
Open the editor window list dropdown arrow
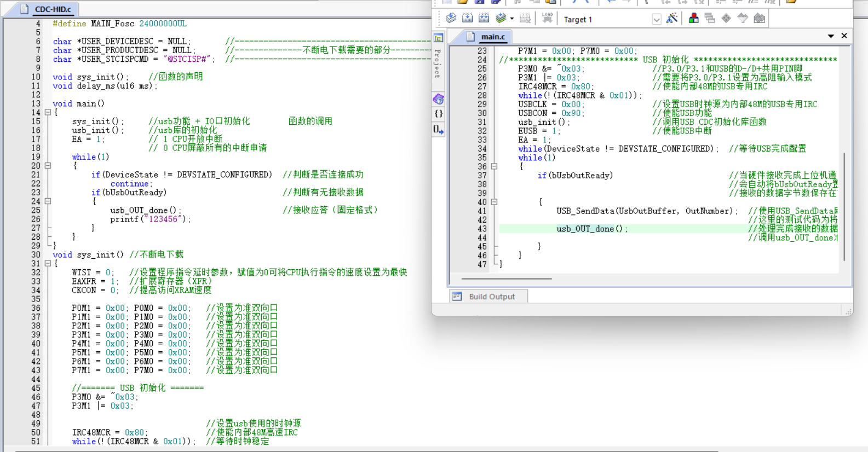click(831, 36)
